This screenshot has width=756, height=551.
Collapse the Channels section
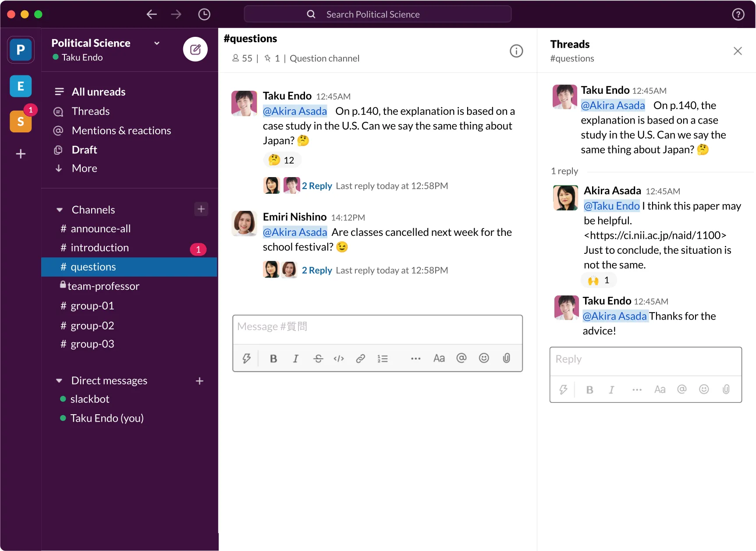point(60,210)
